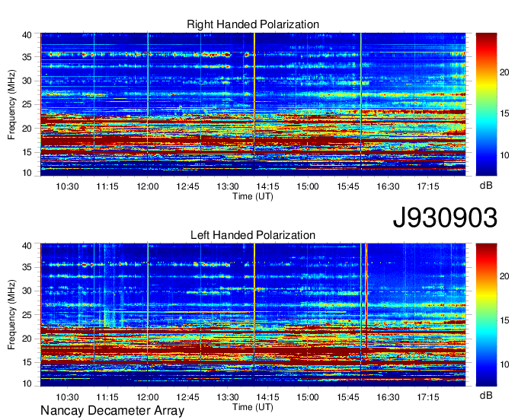
Task: Click "Time (UT)" label under Right Handed plot
Action: click(x=253, y=196)
